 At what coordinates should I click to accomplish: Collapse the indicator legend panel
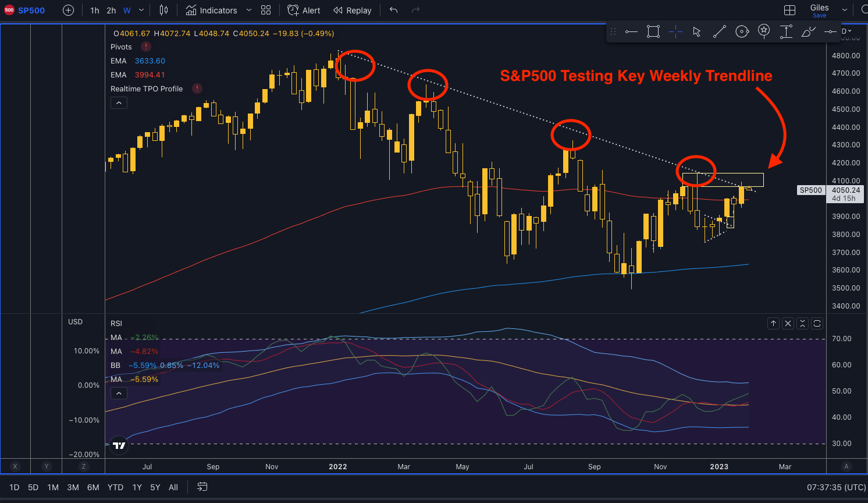click(119, 102)
